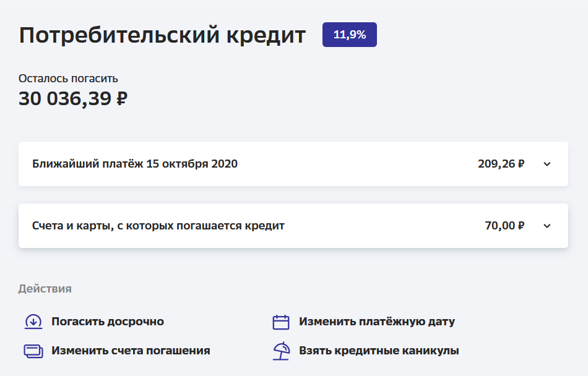Click the calendar icon for payment date
The width and height of the screenshot is (588, 376).
coord(281,322)
